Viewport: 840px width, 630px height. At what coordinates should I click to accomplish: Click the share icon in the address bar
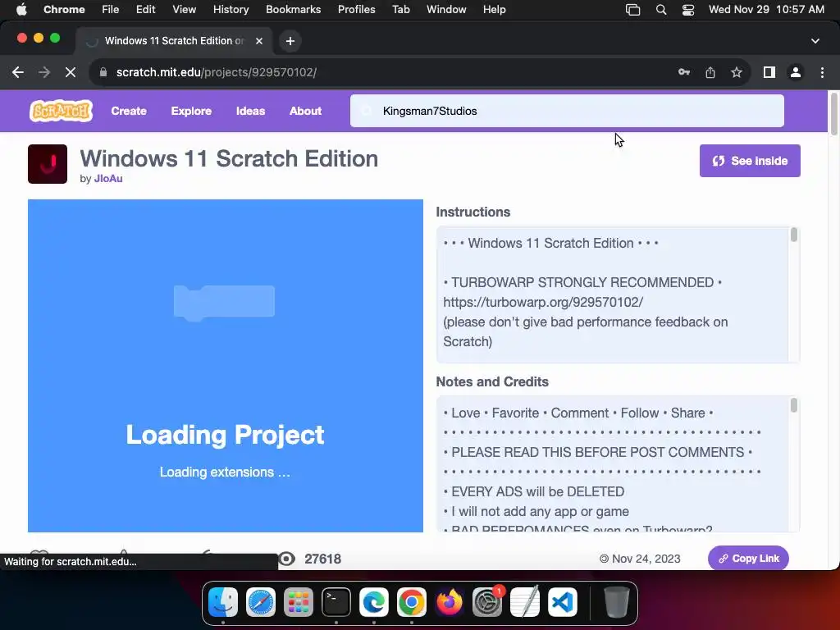click(x=710, y=72)
